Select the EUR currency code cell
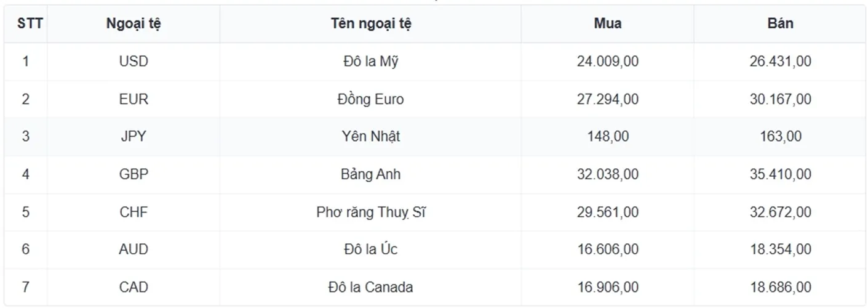 point(133,99)
